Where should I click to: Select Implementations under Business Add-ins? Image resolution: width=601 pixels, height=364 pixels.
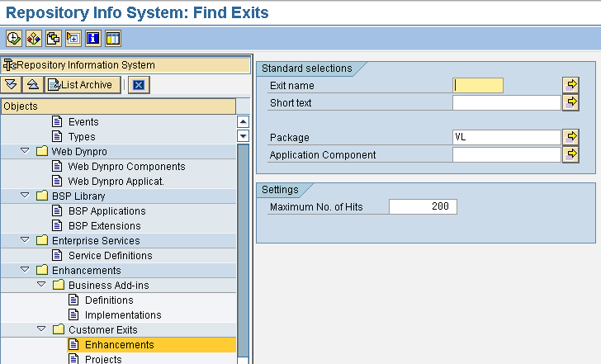click(123, 315)
